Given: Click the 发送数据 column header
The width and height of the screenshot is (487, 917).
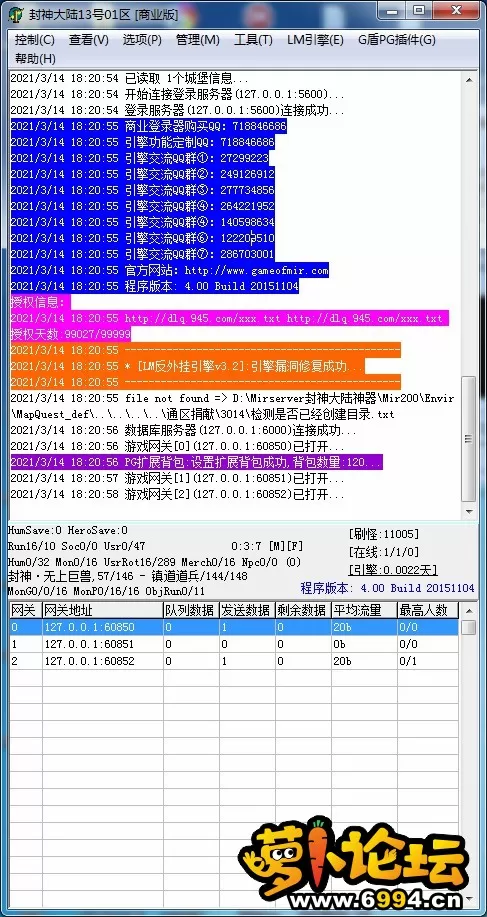Looking at the screenshot, I should [x=247, y=611].
